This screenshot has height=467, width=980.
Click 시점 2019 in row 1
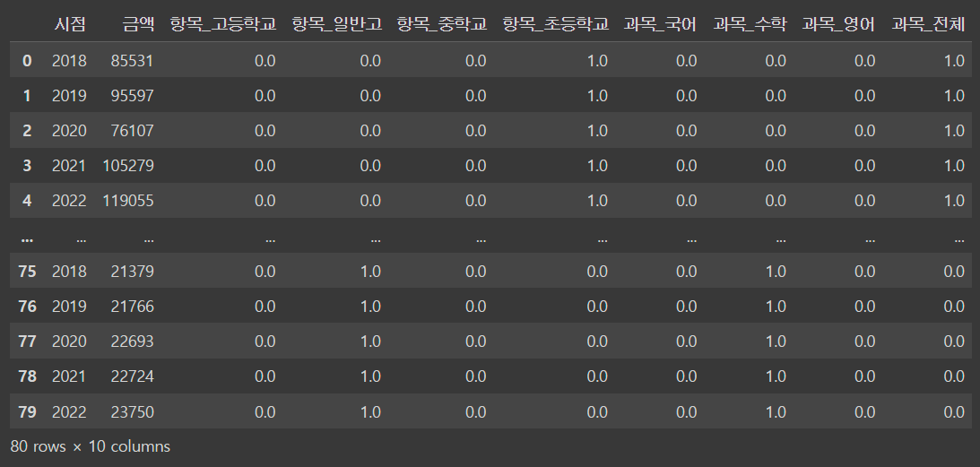[69, 96]
